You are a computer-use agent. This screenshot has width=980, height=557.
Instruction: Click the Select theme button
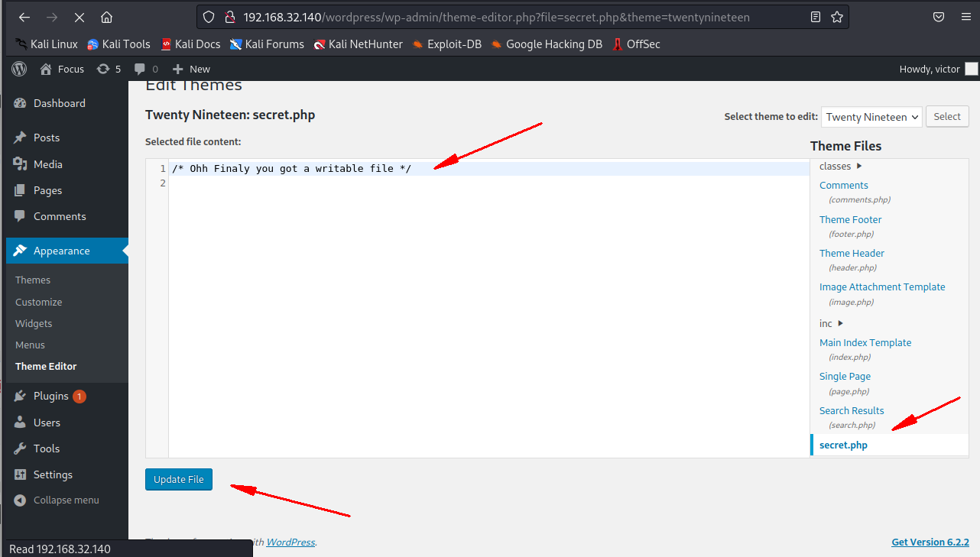(x=947, y=117)
